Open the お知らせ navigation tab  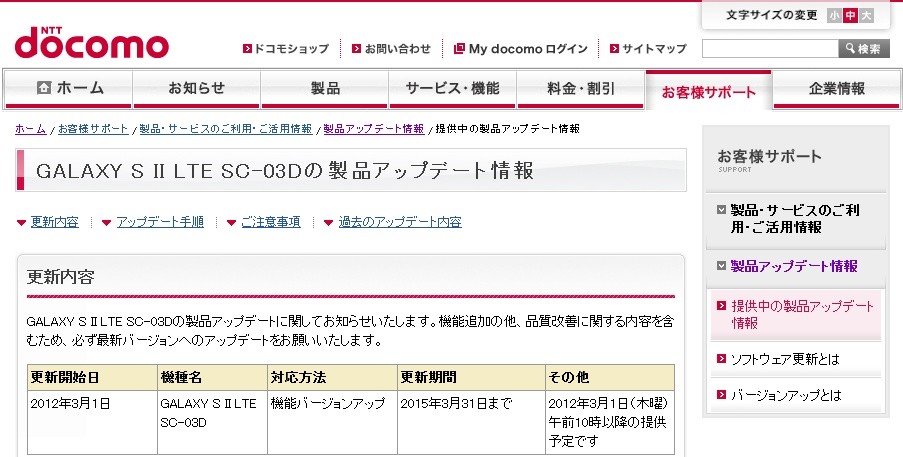tap(196, 89)
